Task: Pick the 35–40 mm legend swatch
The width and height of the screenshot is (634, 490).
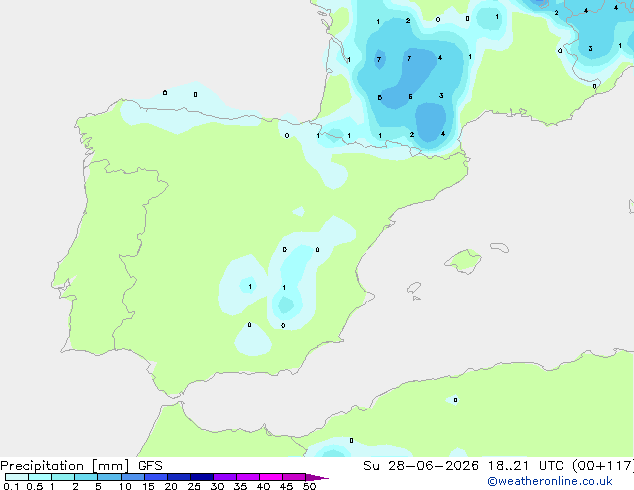Action: coord(247,477)
